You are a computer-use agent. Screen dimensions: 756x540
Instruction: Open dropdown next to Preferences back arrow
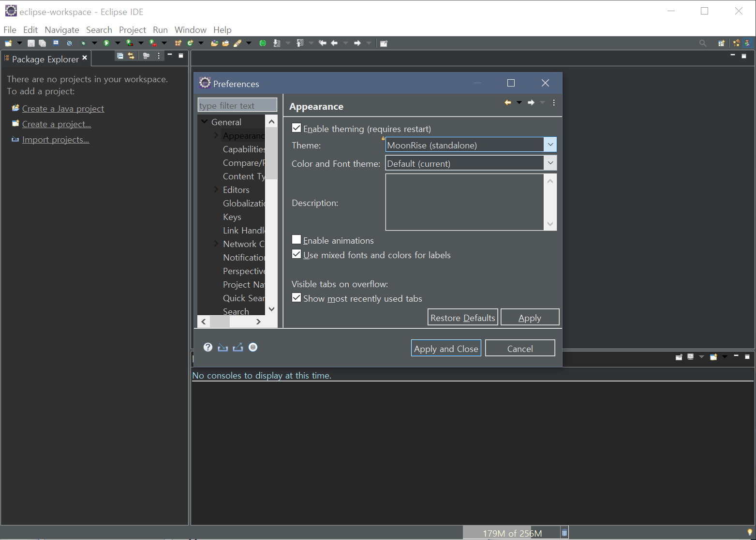click(x=519, y=102)
